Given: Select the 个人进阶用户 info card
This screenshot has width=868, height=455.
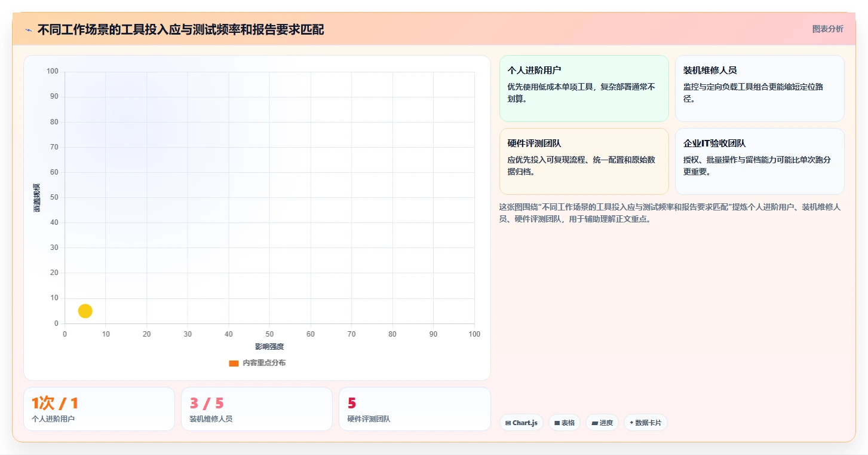Looking at the screenshot, I should [584, 88].
